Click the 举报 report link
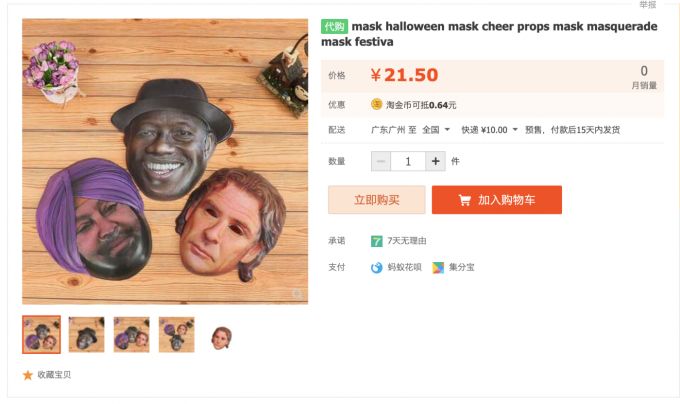The image size is (680, 404). pyautogui.click(x=648, y=5)
